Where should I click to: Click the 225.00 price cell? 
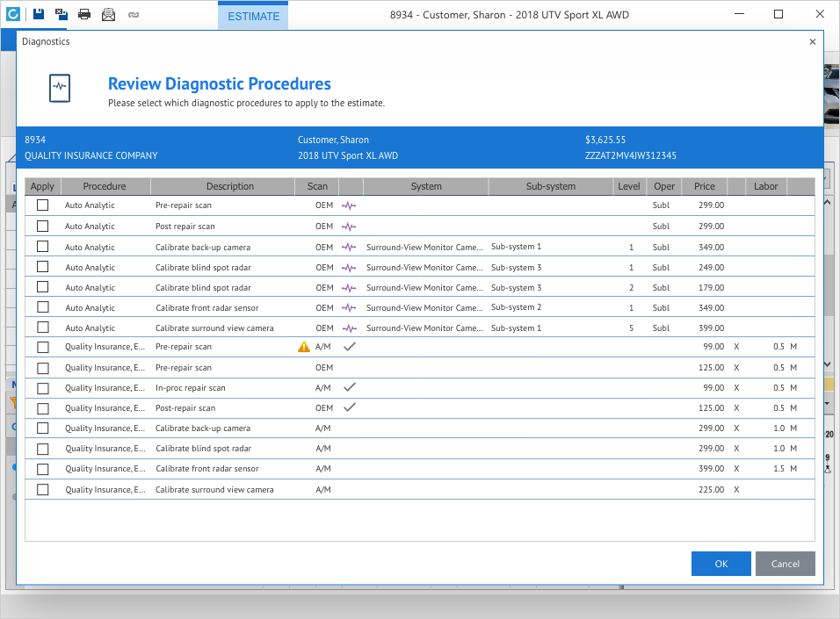coord(711,489)
